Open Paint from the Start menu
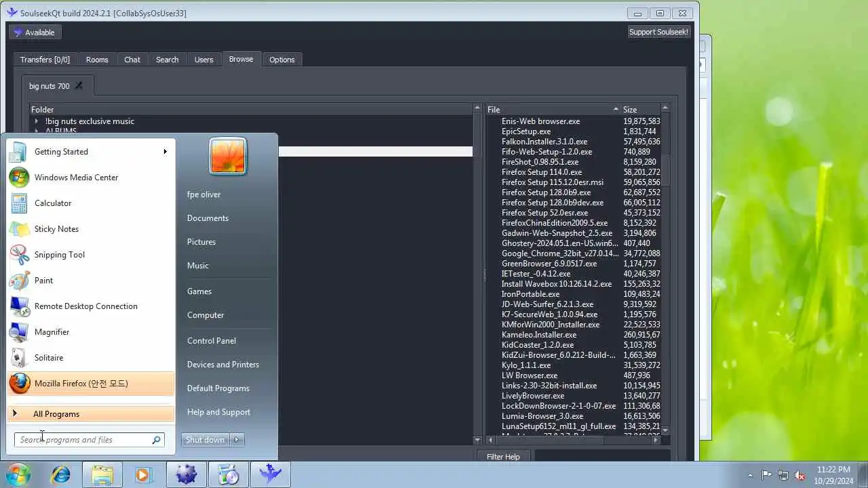This screenshot has height=488, width=868. pos(90,281)
